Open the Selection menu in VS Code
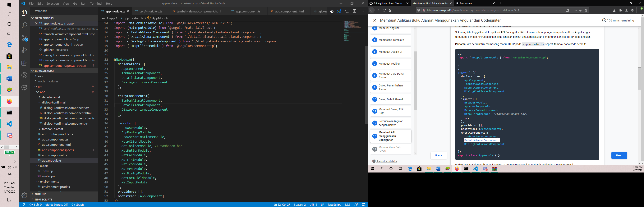Screen dimensions: 644x207 [53, 3]
